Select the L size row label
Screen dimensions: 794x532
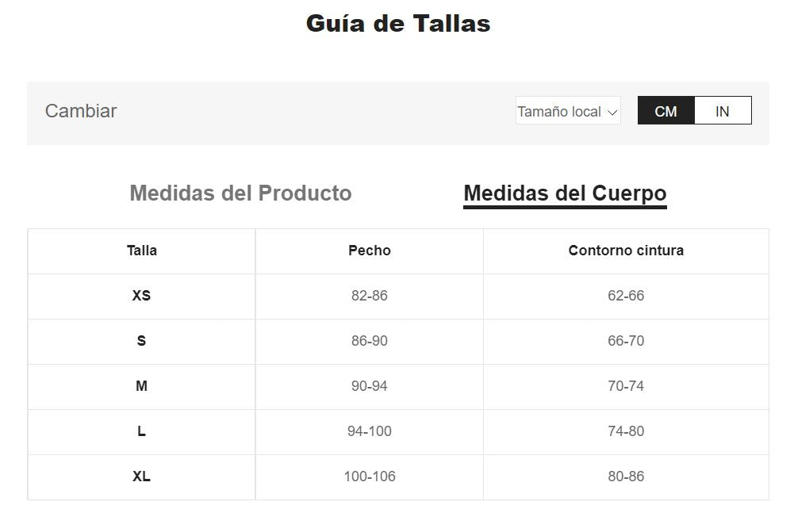[141, 431]
